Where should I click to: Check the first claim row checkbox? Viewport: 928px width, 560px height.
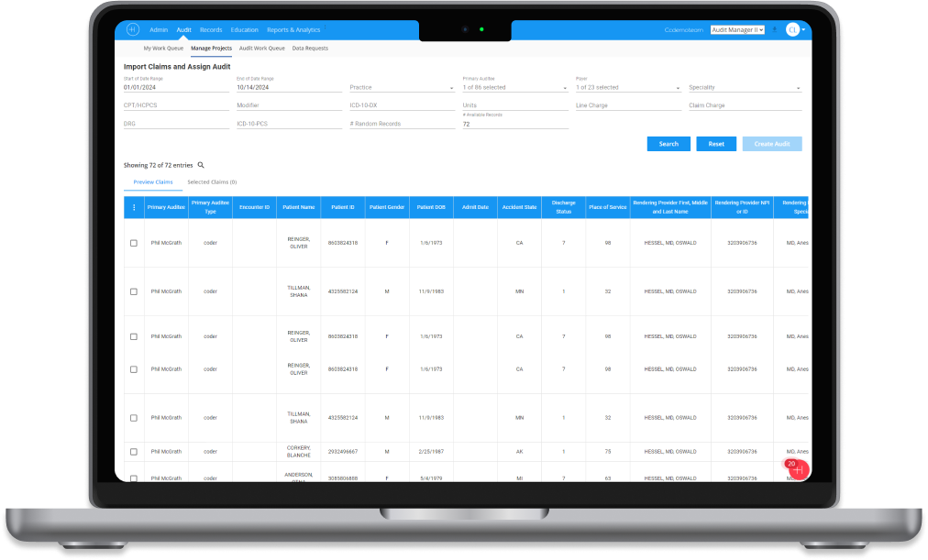[x=134, y=243]
